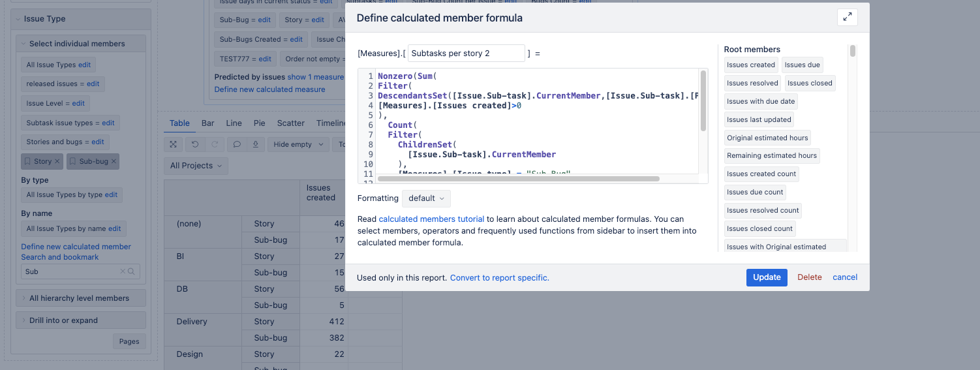The height and width of the screenshot is (370, 980).
Task: Click the export download icon in the toolbar
Action: click(x=255, y=144)
